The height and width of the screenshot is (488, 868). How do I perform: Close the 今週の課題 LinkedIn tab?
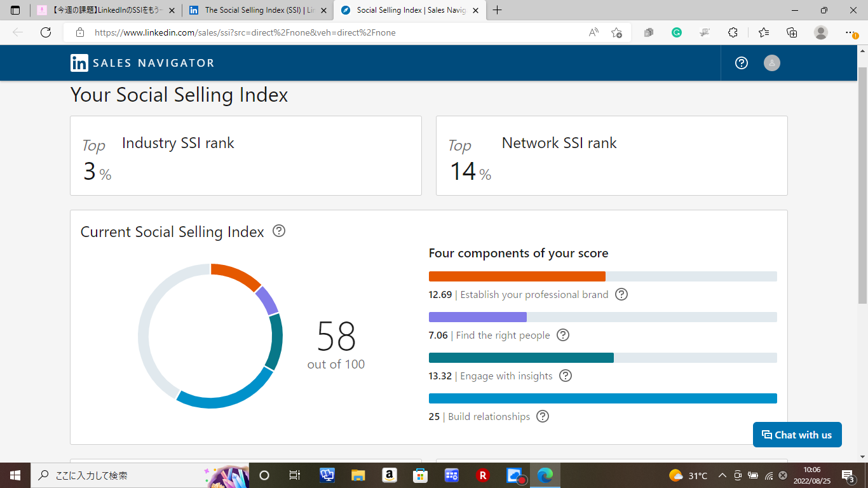pos(172,10)
